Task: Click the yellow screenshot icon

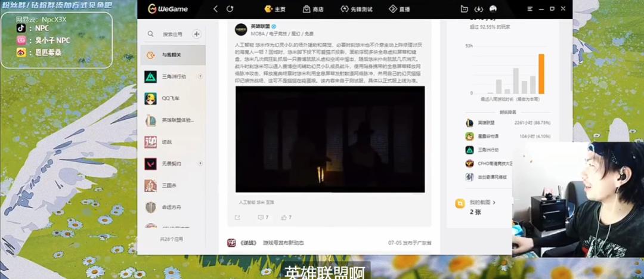Action: 460,203
